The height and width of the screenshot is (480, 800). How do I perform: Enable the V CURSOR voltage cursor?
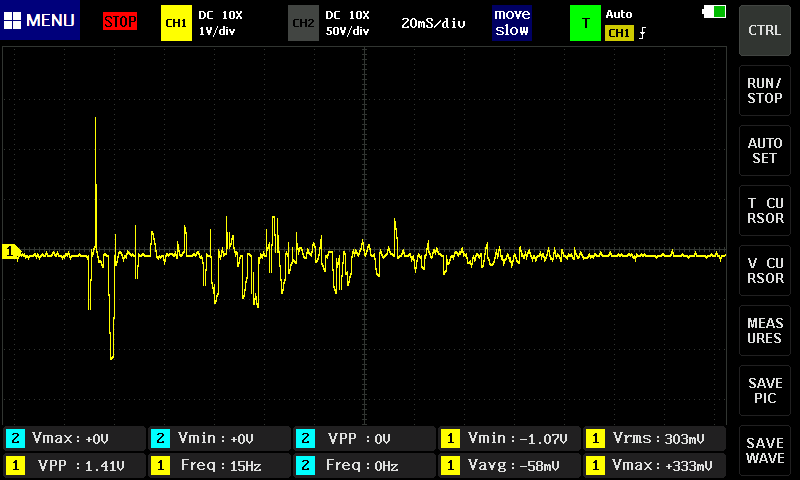pos(765,271)
